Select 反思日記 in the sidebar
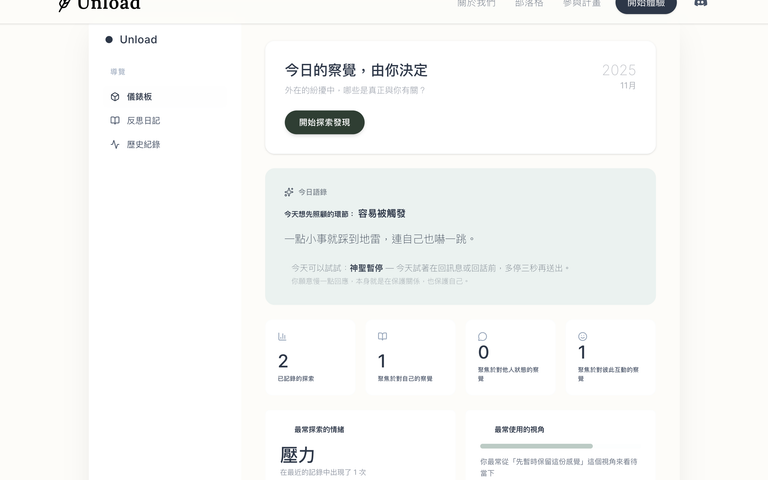768x480 pixels. click(143, 121)
